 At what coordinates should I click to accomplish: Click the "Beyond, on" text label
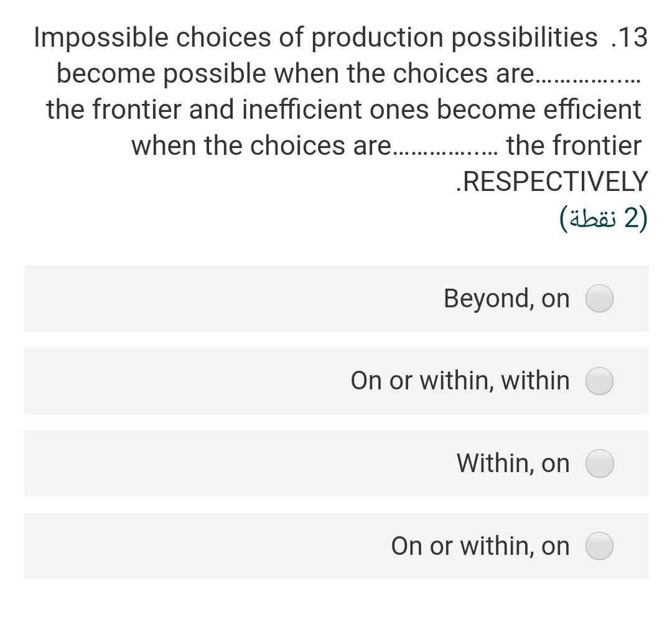pos(506,299)
